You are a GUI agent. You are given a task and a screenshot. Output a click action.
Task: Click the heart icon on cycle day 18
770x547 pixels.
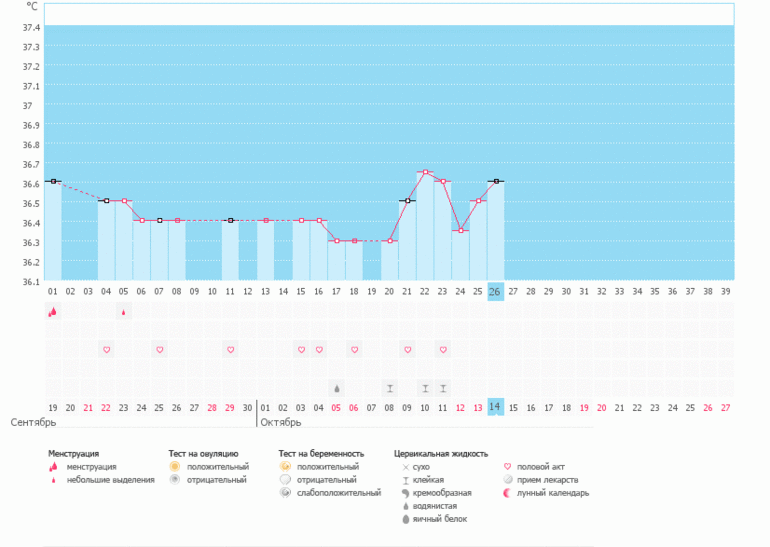(x=354, y=349)
